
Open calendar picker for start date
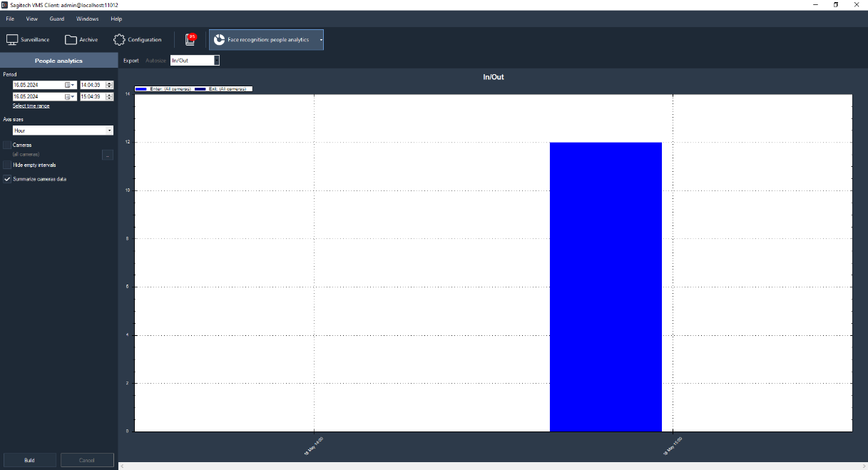coord(70,85)
